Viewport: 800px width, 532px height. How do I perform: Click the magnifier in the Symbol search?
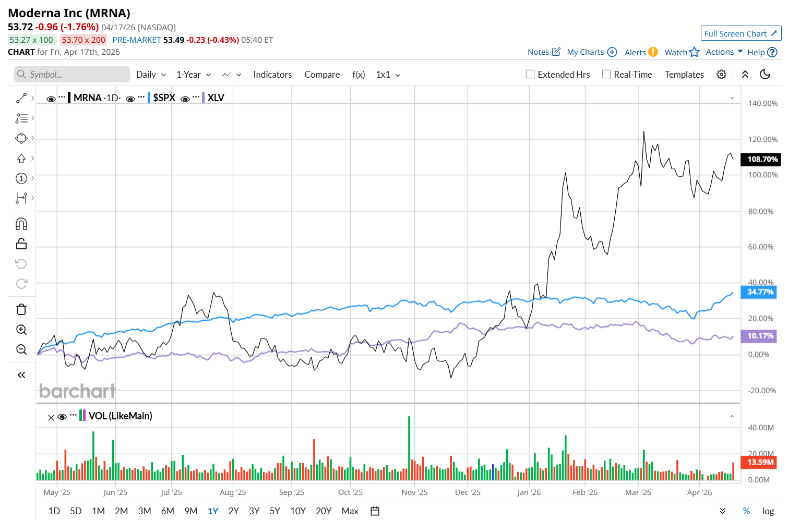point(21,74)
